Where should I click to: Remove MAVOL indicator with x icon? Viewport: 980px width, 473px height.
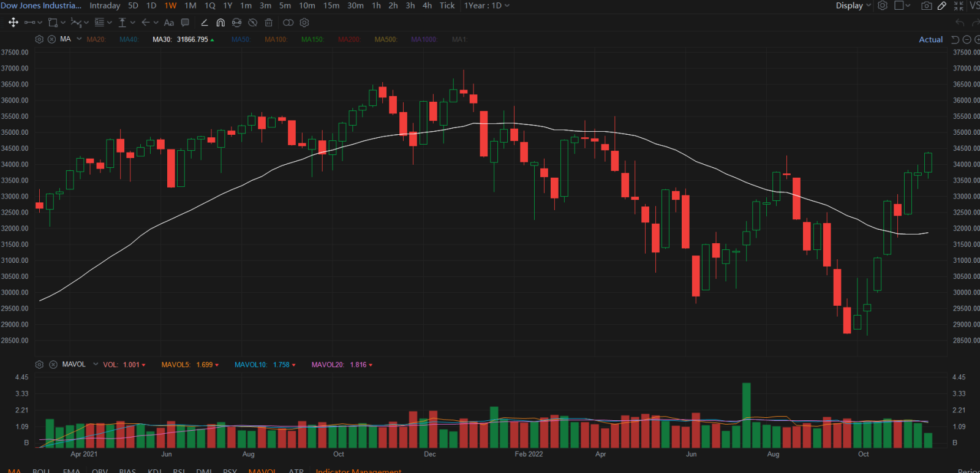pyautogui.click(x=53, y=365)
